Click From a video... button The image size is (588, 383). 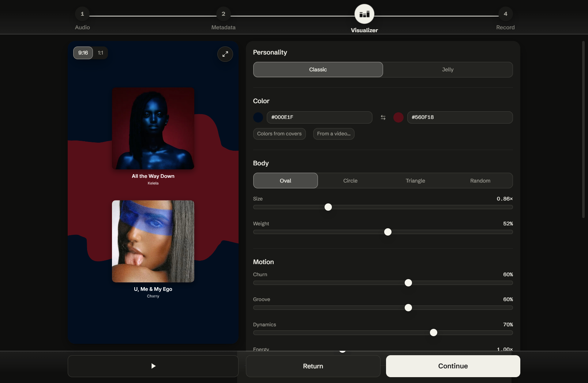[x=334, y=134]
